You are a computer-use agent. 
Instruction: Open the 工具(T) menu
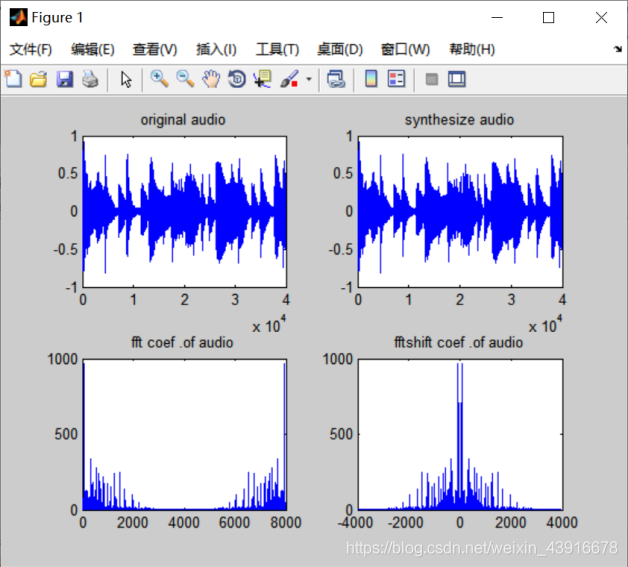278,50
